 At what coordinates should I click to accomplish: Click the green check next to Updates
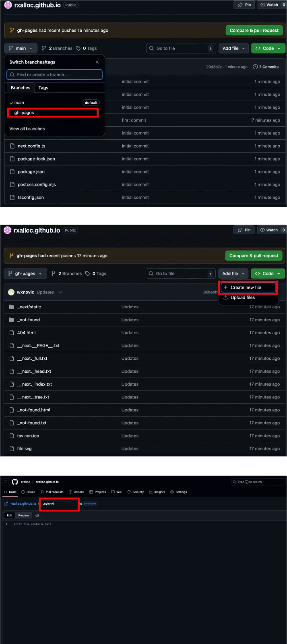[61, 292]
